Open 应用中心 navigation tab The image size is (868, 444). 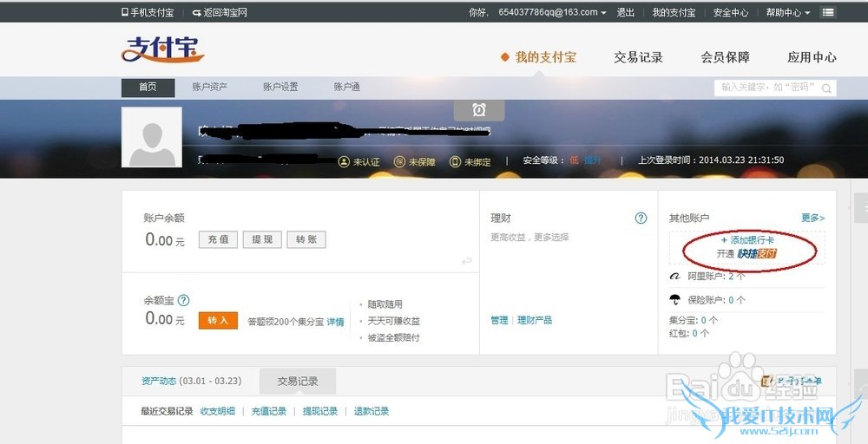tap(812, 57)
